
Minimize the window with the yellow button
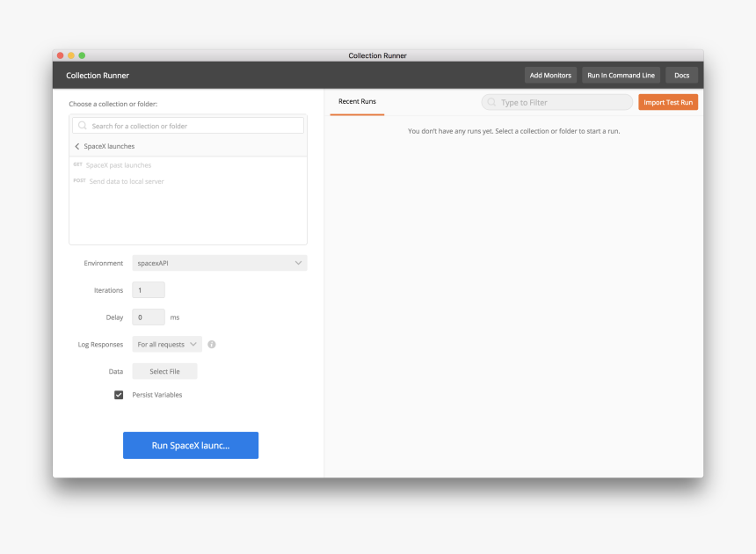pyautogui.click(x=71, y=55)
